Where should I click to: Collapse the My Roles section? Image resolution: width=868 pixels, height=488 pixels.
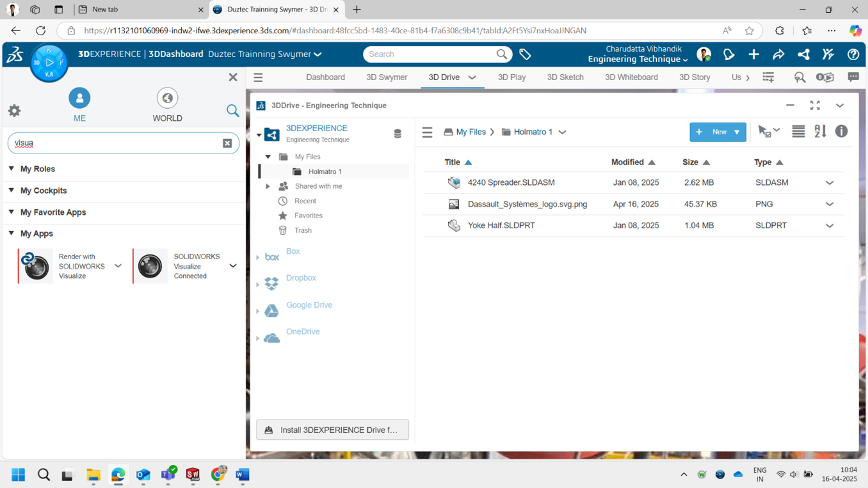(x=12, y=169)
